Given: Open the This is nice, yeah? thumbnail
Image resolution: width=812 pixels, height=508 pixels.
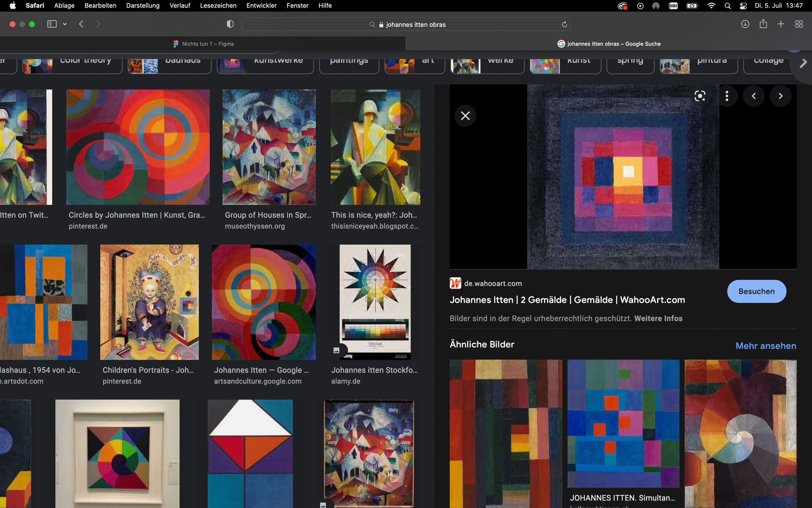Looking at the screenshot, I should coord(376,147).
